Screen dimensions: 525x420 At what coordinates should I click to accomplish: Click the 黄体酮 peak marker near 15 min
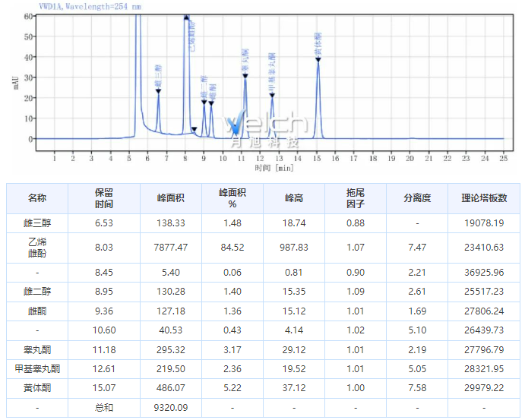[x=318, y=59]
